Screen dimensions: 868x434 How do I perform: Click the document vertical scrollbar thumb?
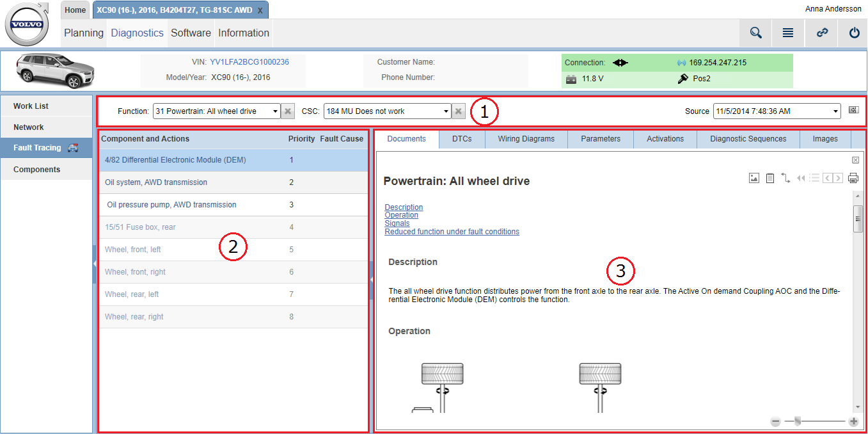click(x=858, y=220)
